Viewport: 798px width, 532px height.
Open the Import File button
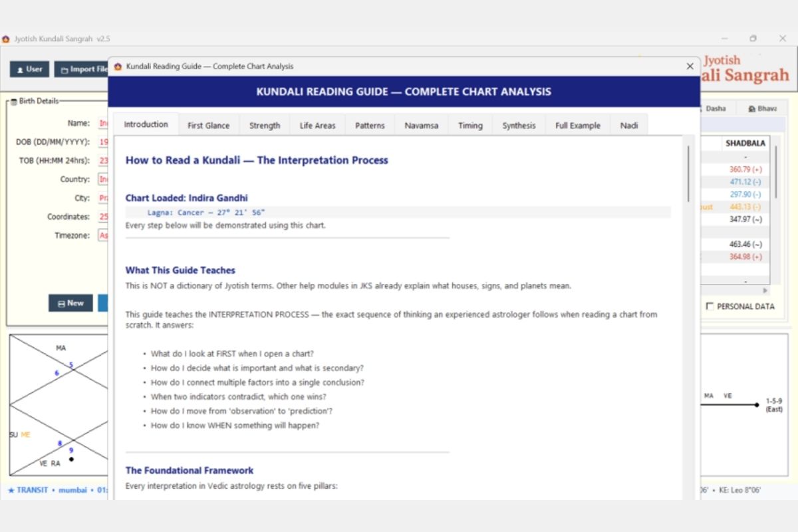(x=81, y=69)
